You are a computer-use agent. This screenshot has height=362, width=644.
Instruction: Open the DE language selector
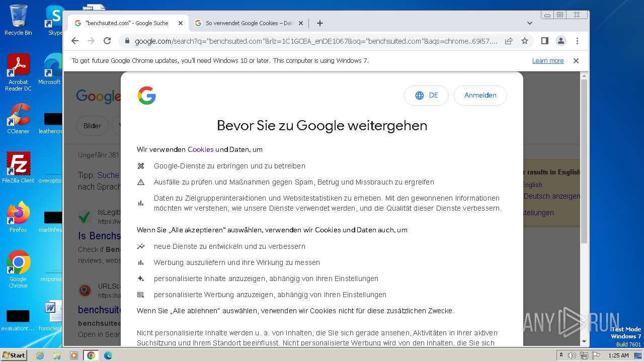click(x=426, y=96)
